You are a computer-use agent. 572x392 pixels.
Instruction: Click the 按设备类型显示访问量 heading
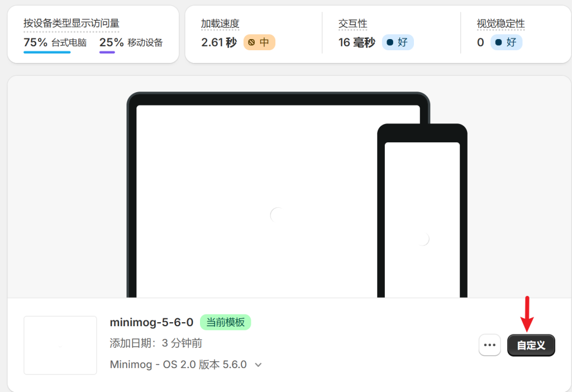click(71, 23)
